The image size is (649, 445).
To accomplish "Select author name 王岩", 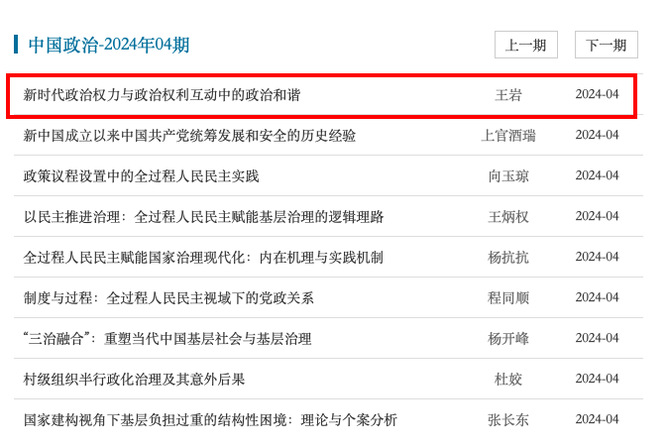I will (x=508, y=95).
